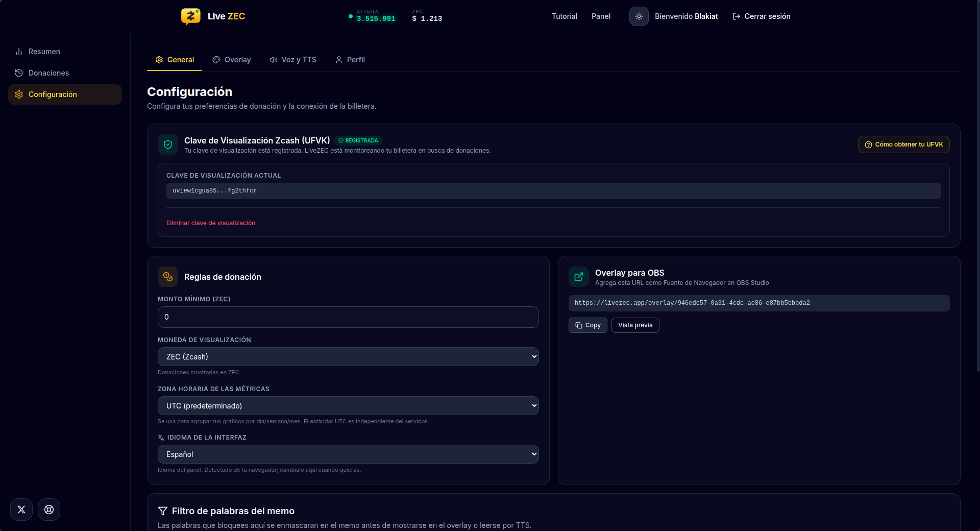
Task: Switch to the Voz y TTS tab
Action: (x=293, y=60)
